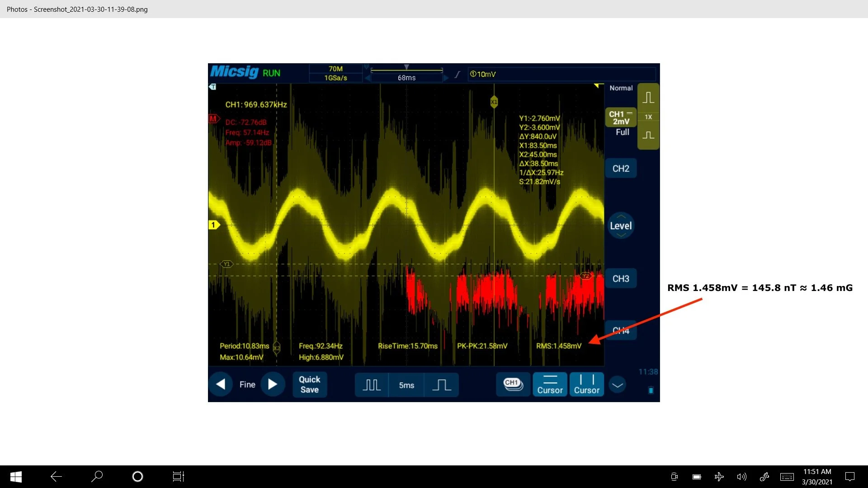Click the pulse train icon left of 5ms

point(372,385)
